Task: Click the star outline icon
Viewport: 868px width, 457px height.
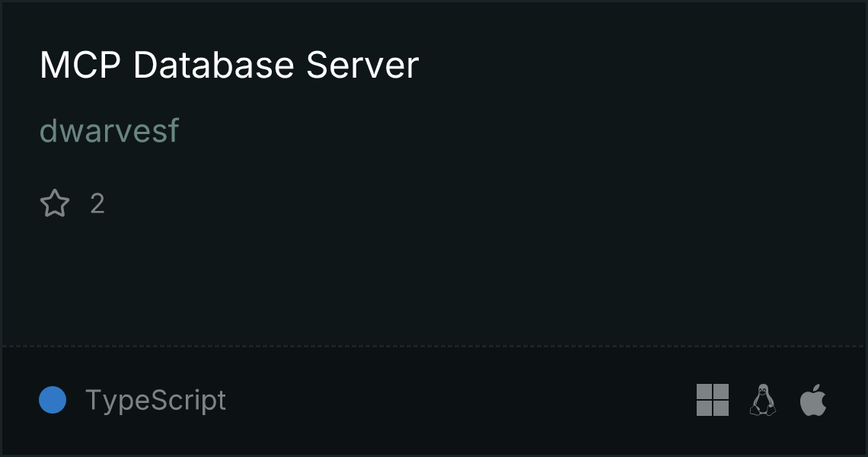Action: click(x=55, y=203)
